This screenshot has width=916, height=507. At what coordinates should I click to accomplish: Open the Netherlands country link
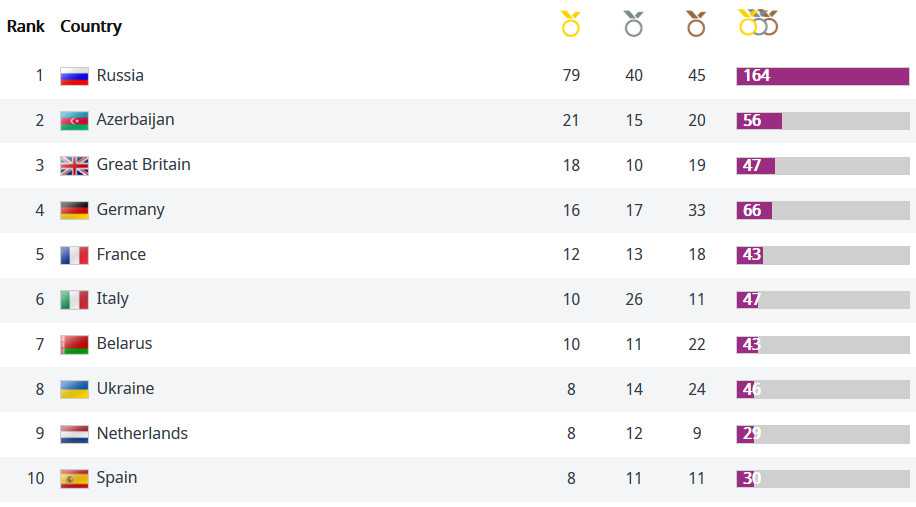coord(142,433)
